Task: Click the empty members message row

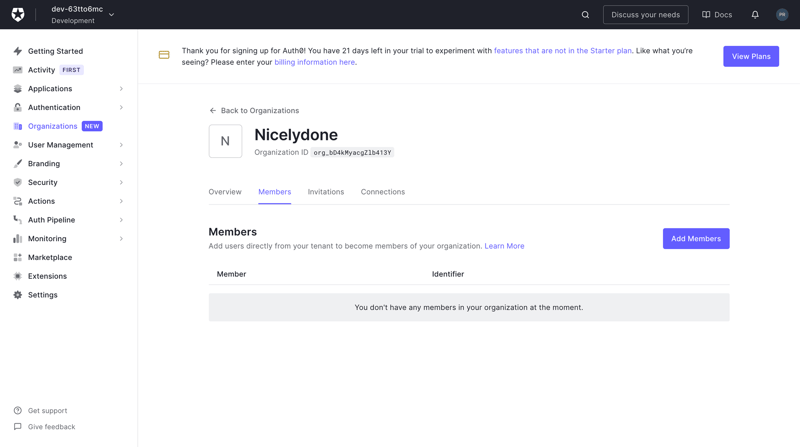Action: coord(469,307)
